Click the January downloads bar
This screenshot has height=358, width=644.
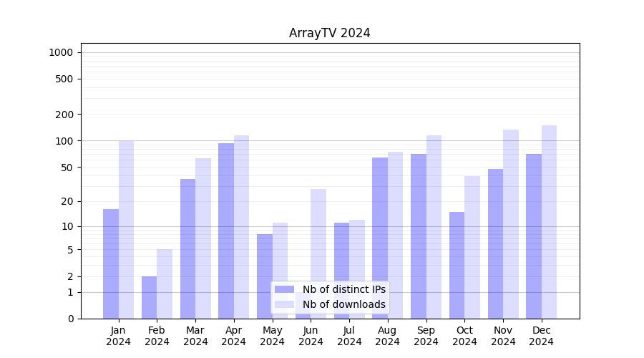click(126, 229)
